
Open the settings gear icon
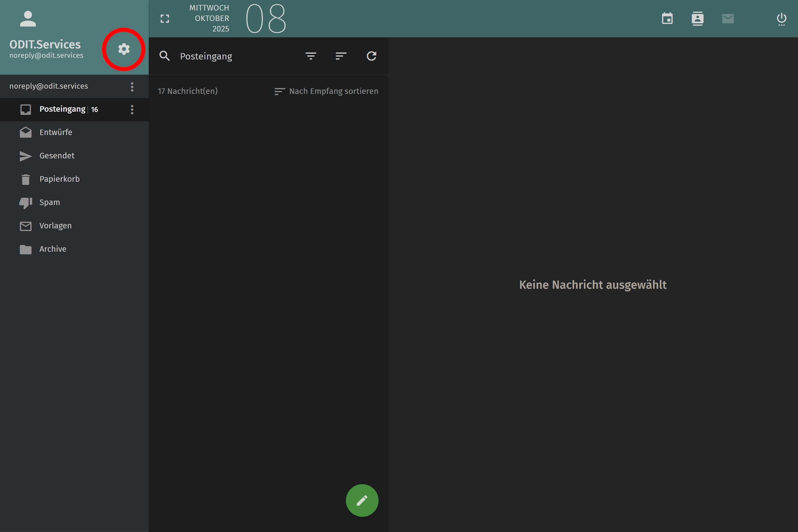click(x=124, y=49)
